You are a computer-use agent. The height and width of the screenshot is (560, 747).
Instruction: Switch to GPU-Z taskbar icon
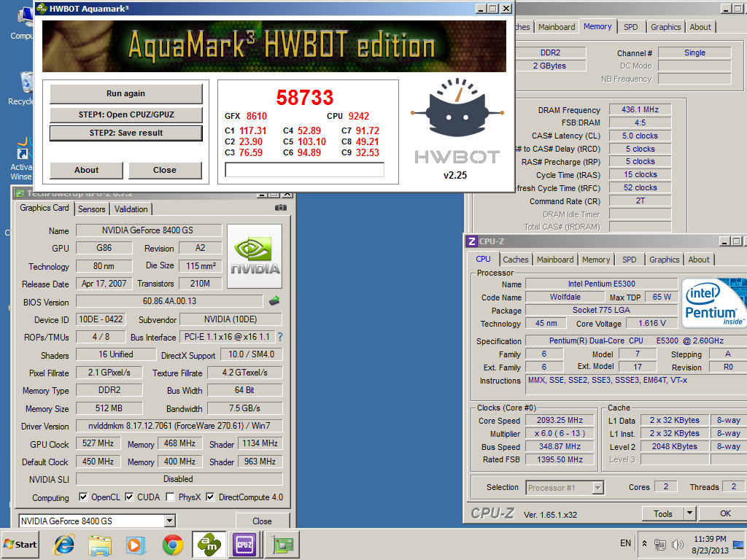(x=282, y=545)
